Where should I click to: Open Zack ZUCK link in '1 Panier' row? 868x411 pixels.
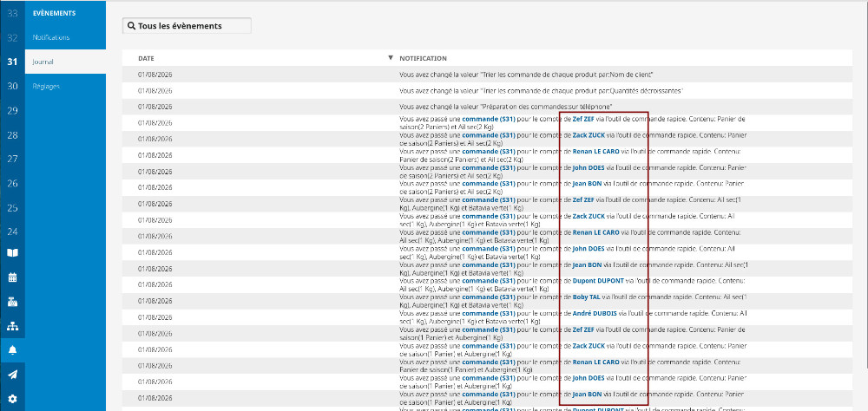coord(589,346)
